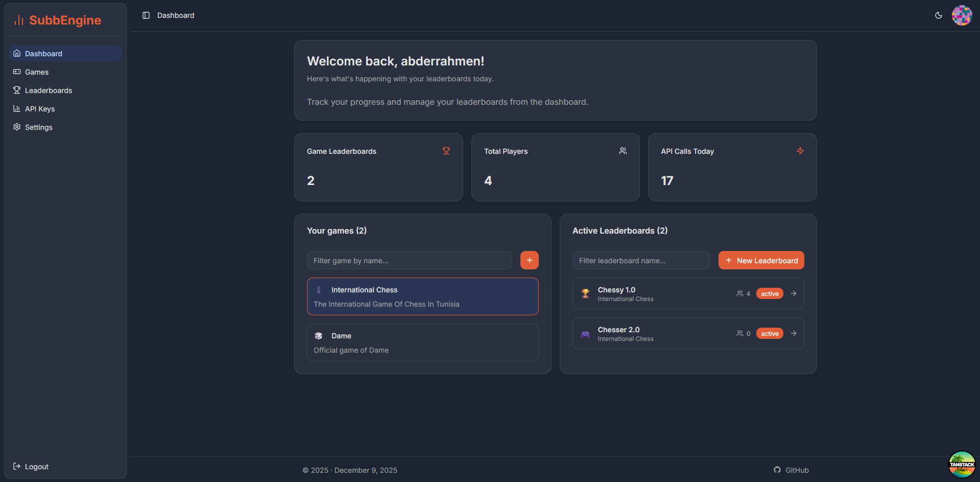Select the Dame game card
Screen dimensions: 980x482
pyautogui.click(x=422, y=342)
